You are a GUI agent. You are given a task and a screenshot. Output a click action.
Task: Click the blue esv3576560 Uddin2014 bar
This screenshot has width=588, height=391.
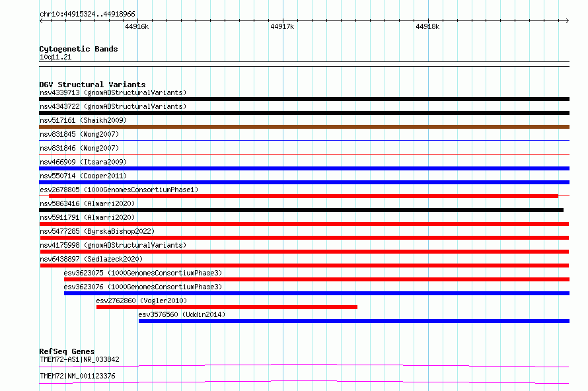pyautogui.click(x=354, y=321)
